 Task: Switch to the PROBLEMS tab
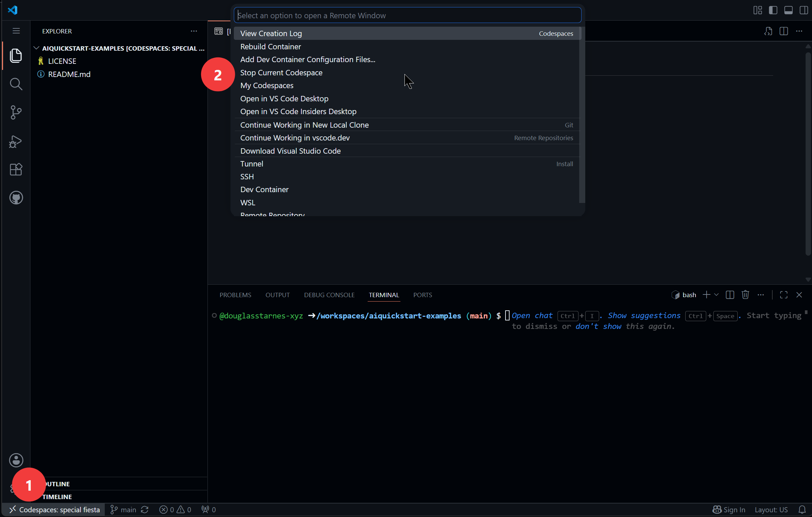235,295
